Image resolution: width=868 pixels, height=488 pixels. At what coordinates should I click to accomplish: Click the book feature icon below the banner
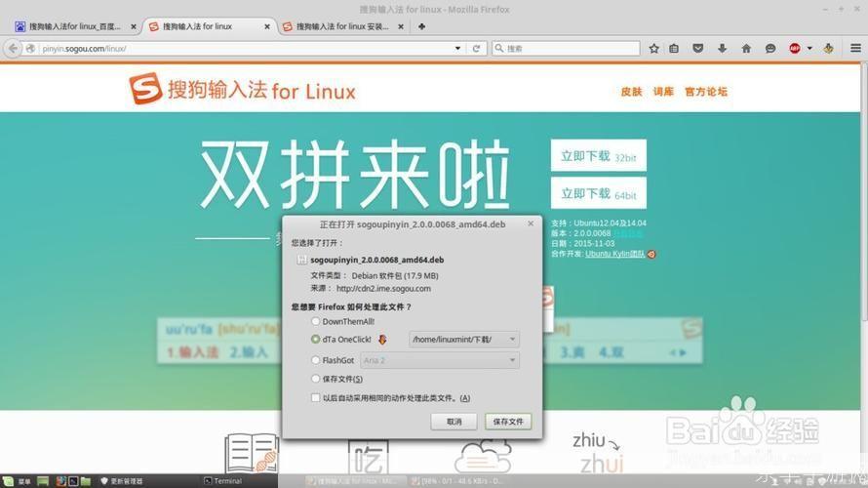tap(252, 453)
